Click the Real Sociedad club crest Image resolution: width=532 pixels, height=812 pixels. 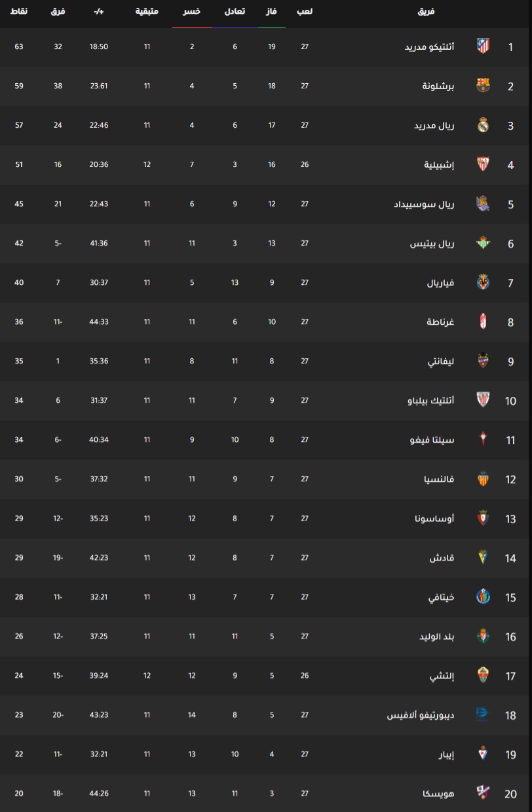tap(483, 204)
